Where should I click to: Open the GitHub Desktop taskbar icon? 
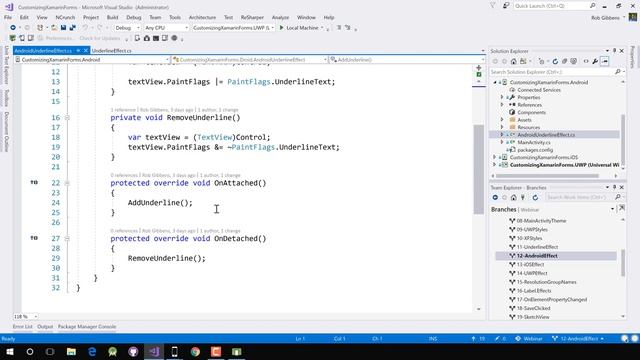(133, 351)
